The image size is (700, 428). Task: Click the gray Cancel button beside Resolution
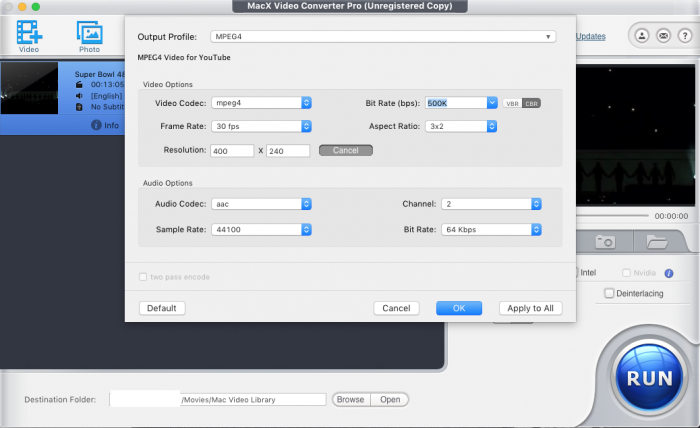pos(346,150)
